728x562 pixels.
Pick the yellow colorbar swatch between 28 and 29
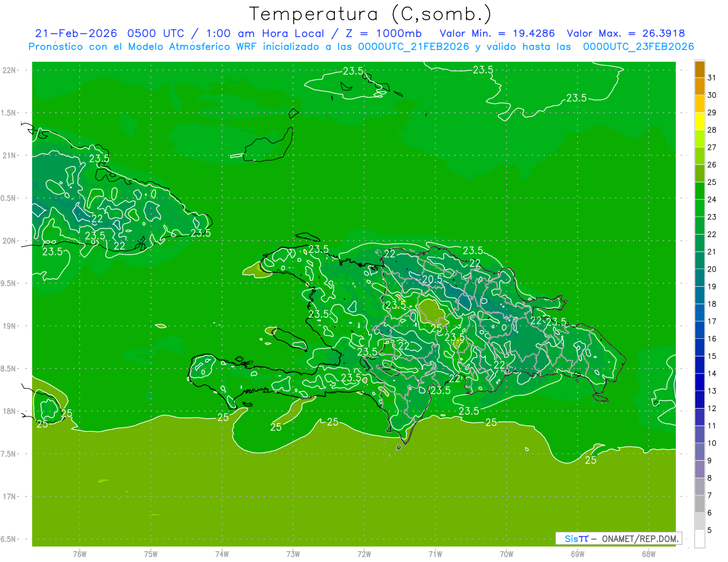tap(699, 121)
